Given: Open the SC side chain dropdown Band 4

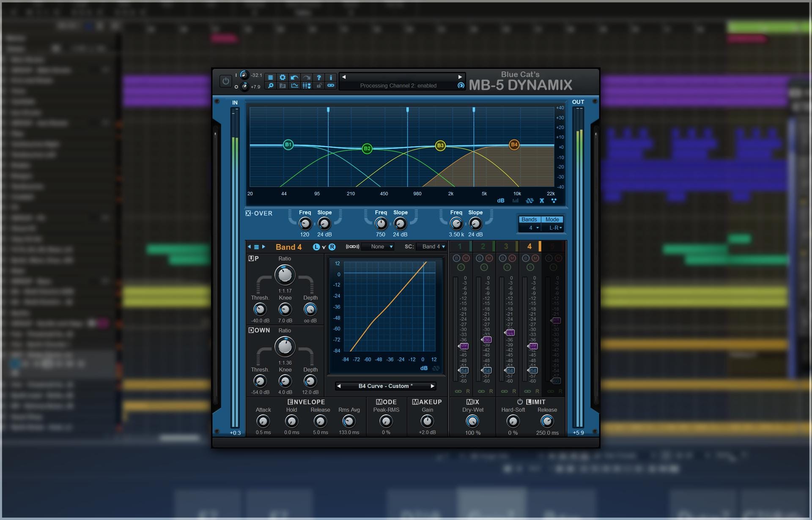Looking at the screenshot, I should [432, 247].
